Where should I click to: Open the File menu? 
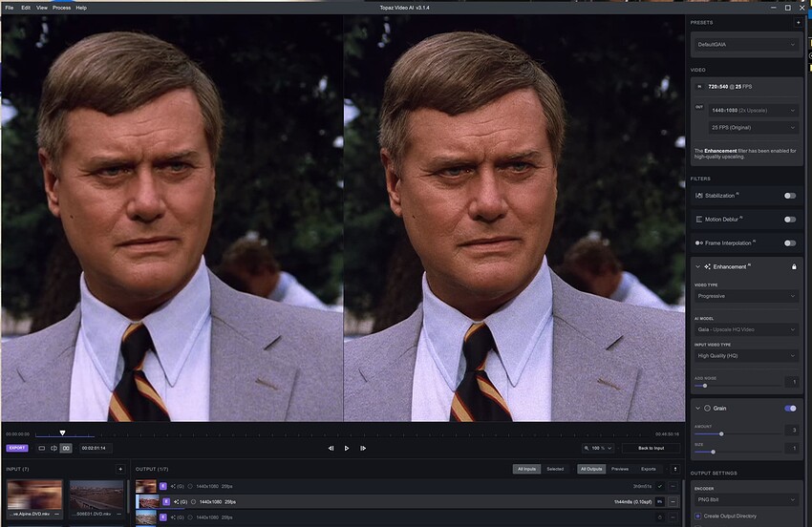[x=10, y=8]
